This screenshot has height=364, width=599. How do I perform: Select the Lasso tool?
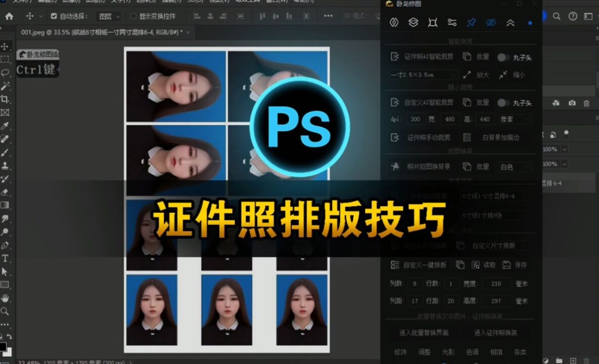[5, 73]
